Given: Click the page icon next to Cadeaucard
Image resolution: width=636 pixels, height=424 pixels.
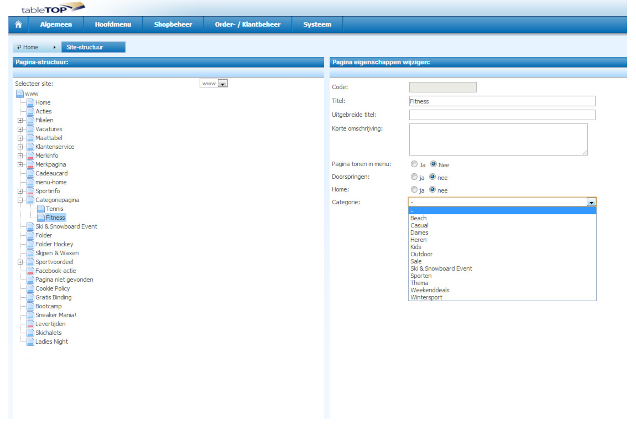Looking at the screenshot, I should point(30,173).
